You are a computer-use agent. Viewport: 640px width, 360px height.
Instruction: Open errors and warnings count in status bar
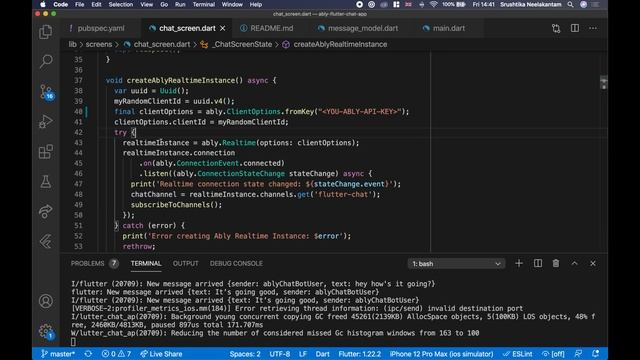116,354
